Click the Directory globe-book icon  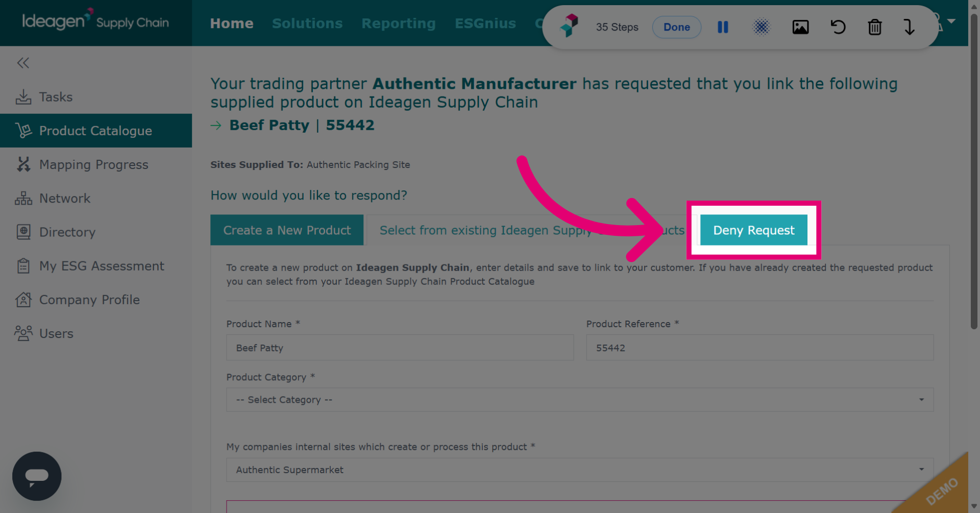23,232
